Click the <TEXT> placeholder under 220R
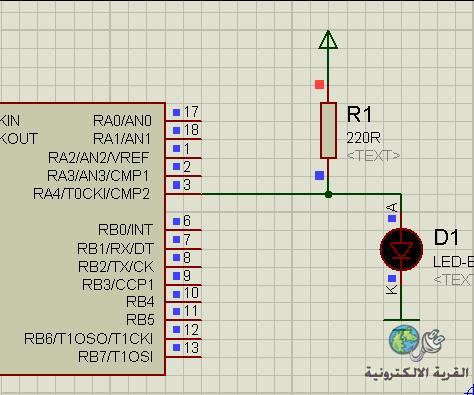 (x=373, y=155)
